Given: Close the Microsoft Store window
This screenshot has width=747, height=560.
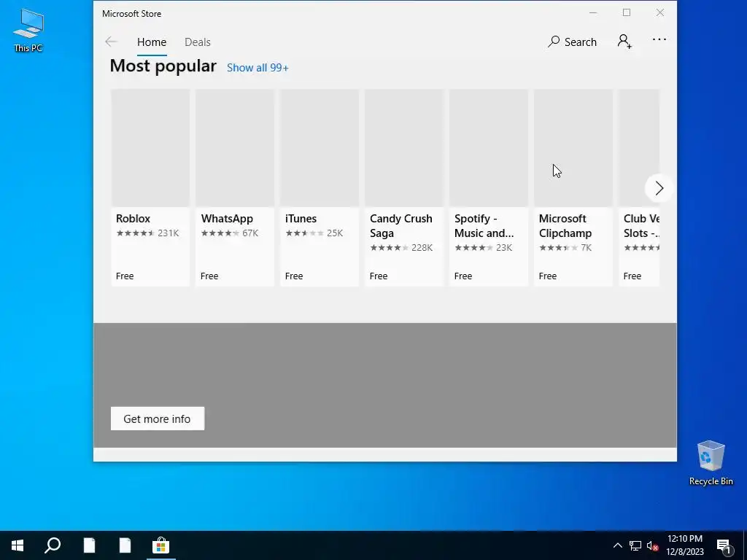Looking at the screenshot, I should pyautogui.click(x=659, y=13).
